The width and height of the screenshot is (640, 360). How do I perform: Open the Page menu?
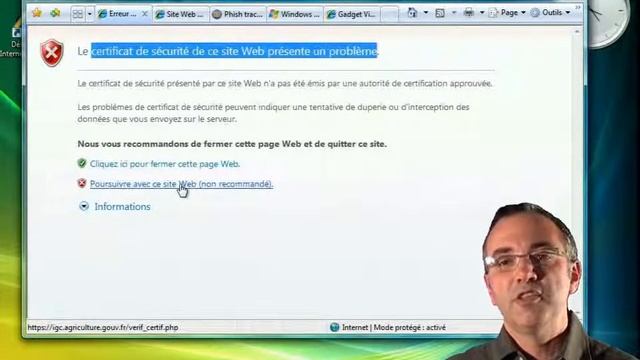[508, 13]
